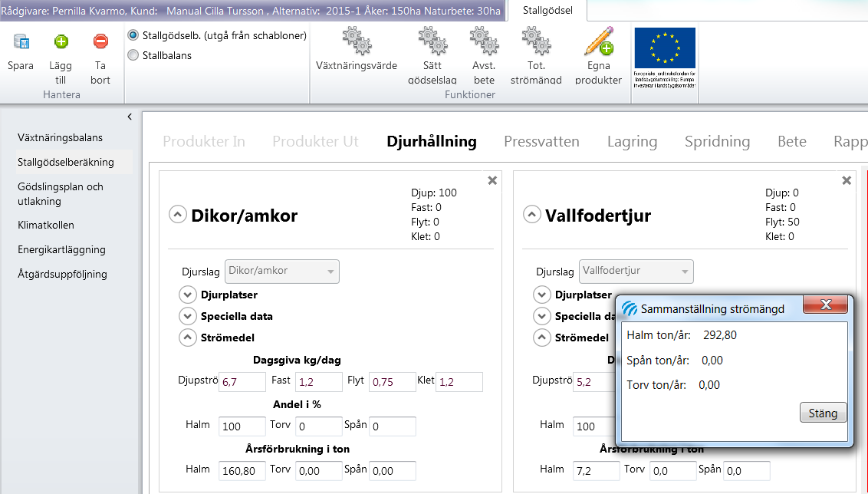The image size is (868, 494).
Task: Collapse Strömedel under Vallfodertjur
Action: coord(542,338)
